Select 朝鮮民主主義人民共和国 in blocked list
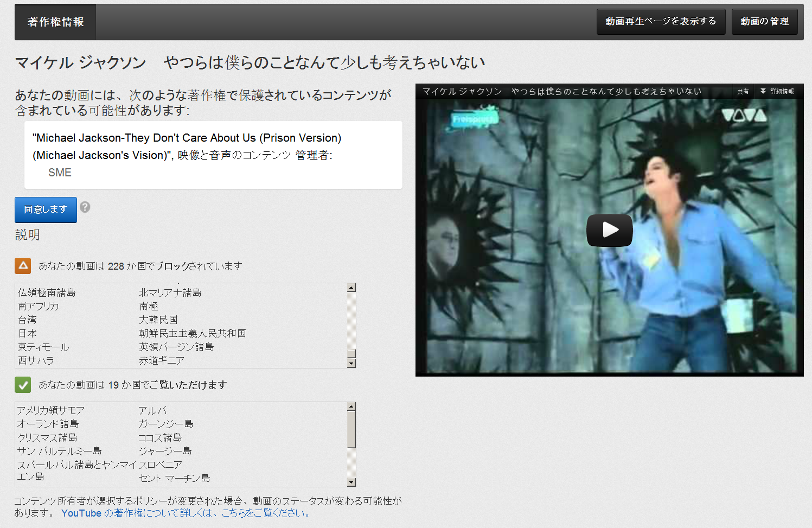 point(193,333)
